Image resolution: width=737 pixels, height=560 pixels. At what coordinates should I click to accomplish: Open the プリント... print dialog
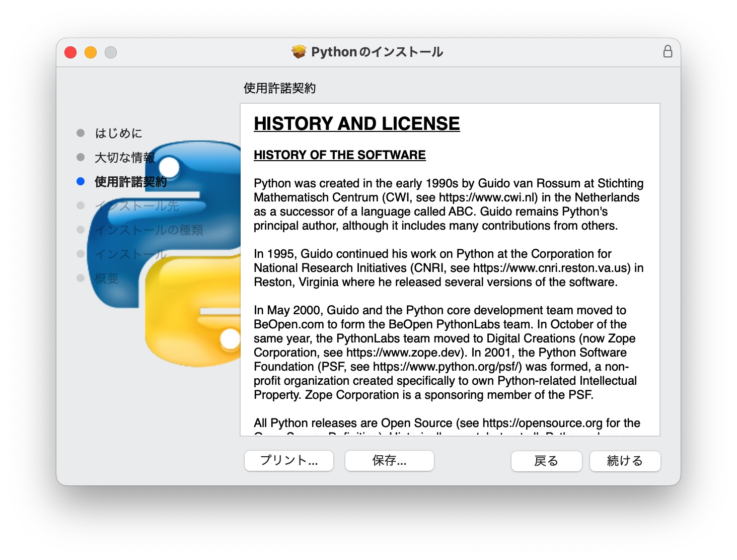(x=289, y=461)
